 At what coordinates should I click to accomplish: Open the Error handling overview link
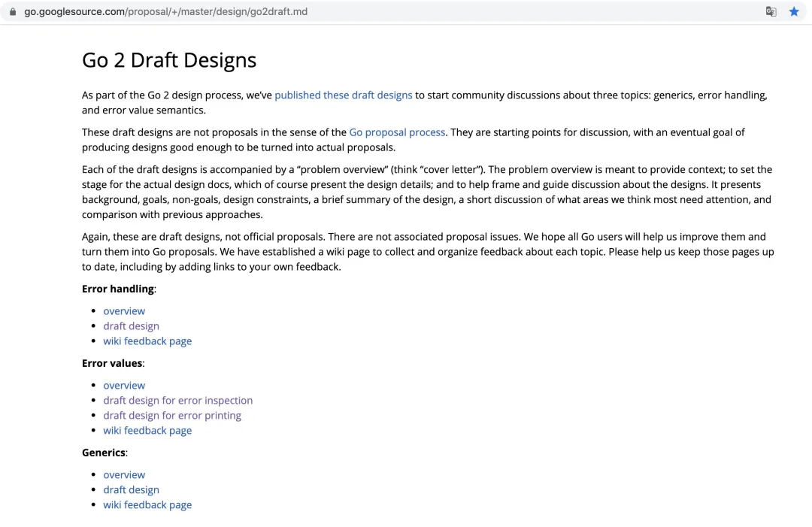(x=124, y=311)
